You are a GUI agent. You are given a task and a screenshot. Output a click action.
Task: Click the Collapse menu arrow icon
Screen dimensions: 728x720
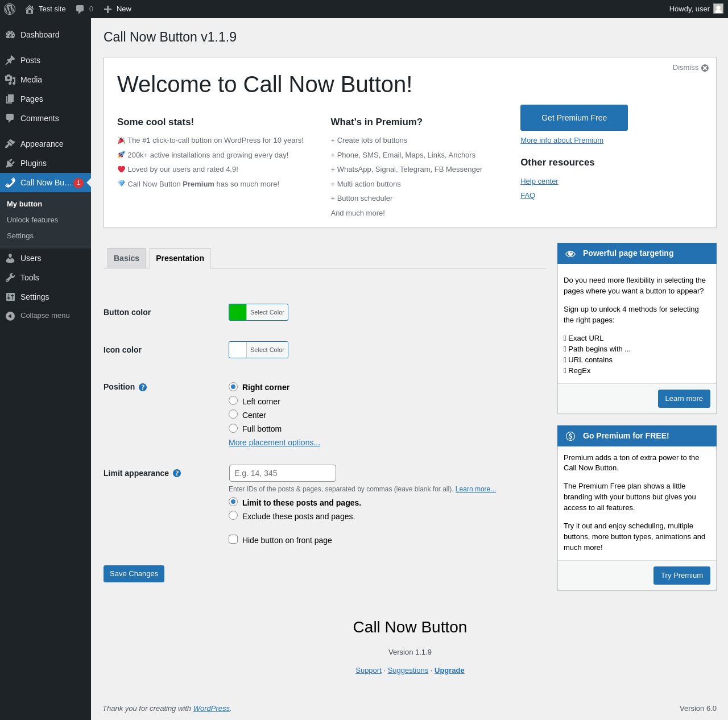pyautogui.click(x=10, y=316)
